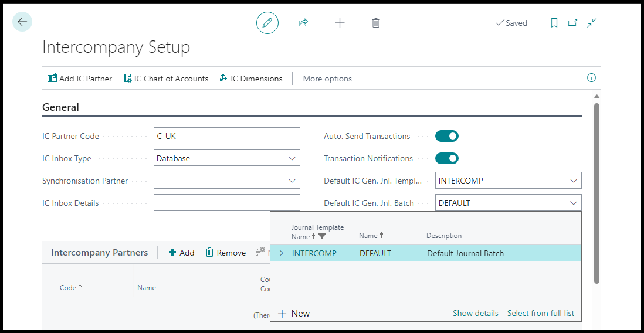
Task: Open page in new window icon
Action: coord(573,23)
